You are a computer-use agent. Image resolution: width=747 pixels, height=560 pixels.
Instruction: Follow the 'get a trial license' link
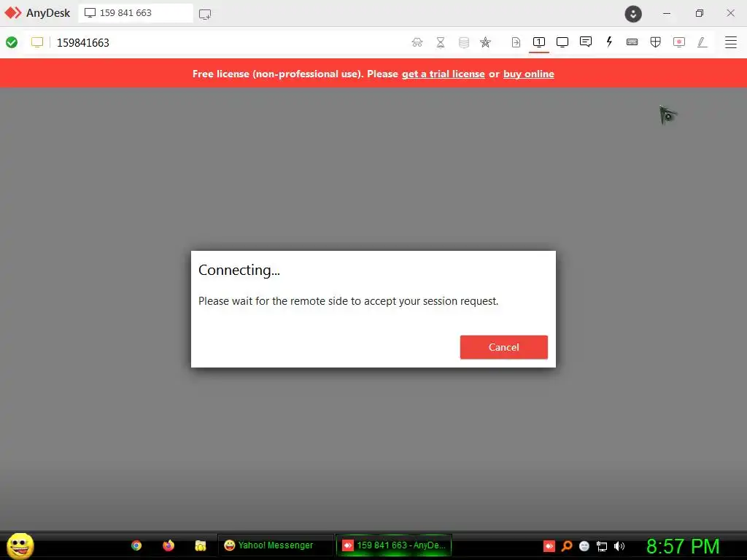(443, 74)
